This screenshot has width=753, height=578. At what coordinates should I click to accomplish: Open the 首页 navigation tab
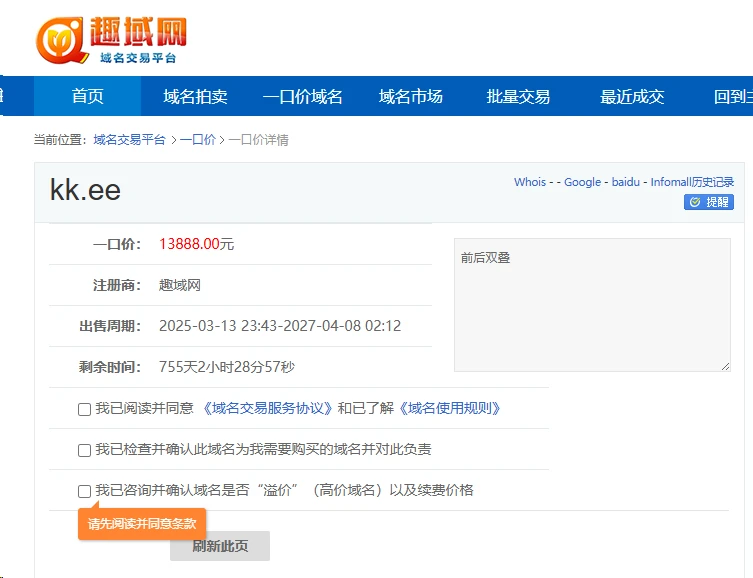(x=87, y=97)
